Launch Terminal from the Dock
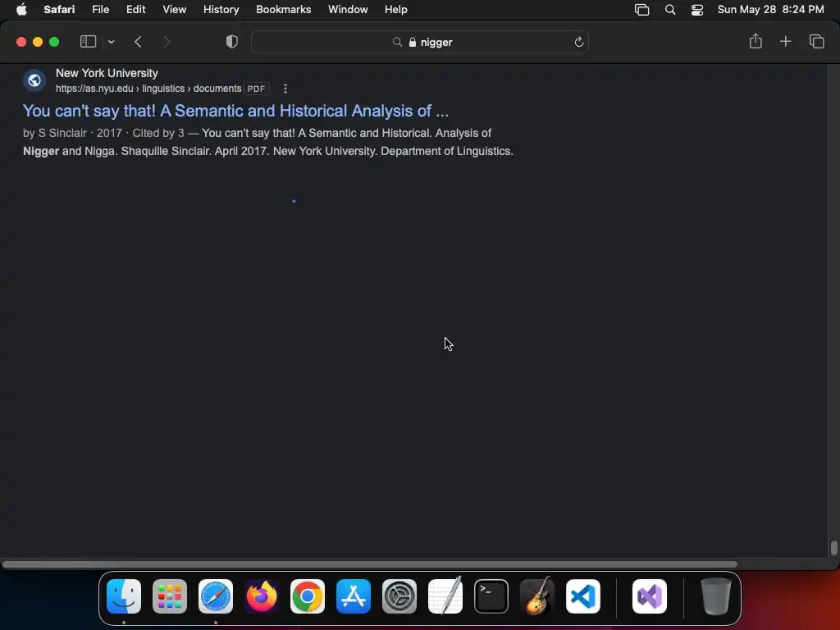 pyautogui.click(x=491, y=596)
